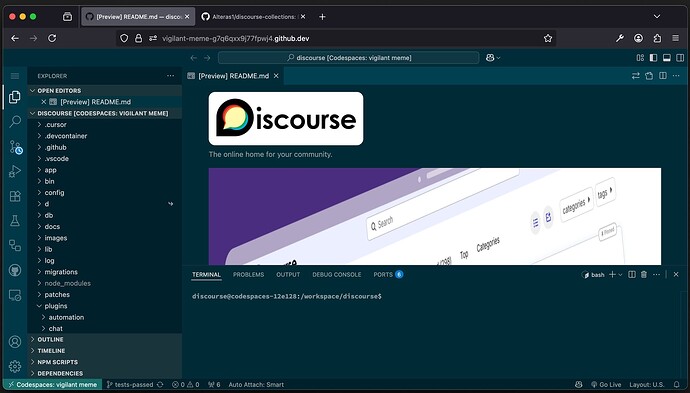This screenshot has height=393, width=690.
Task: Click Layout: U.S. in status bar
Action: click(647, 385)
